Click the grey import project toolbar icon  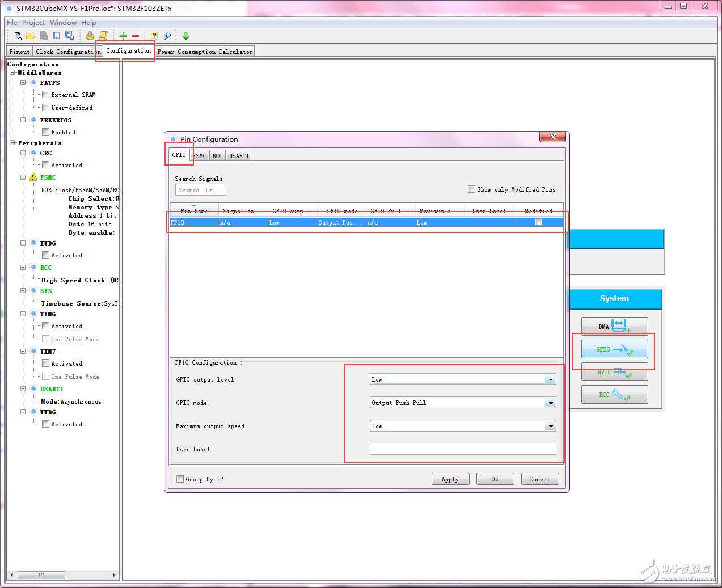pyautogui.click(x=44, y=36)
